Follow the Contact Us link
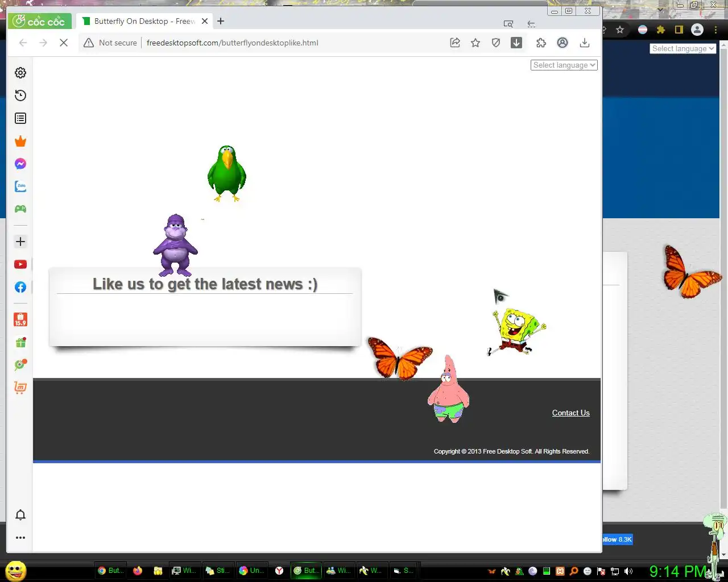This screenshot has width=728, height=582. [571, 413]
